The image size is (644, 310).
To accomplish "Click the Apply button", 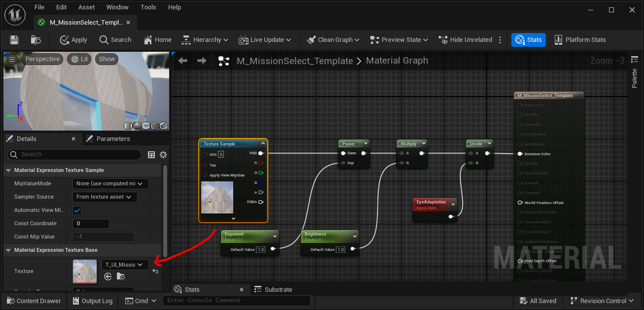I will 73,40.
